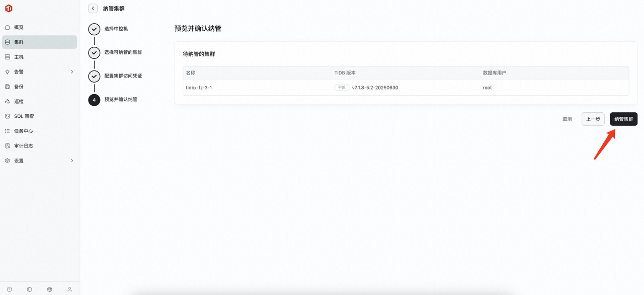Image resolution: width=644 pixels, height=295 pixels.
Task: Select the cluster row tidbx-fz-3-1
Action: 198,87
